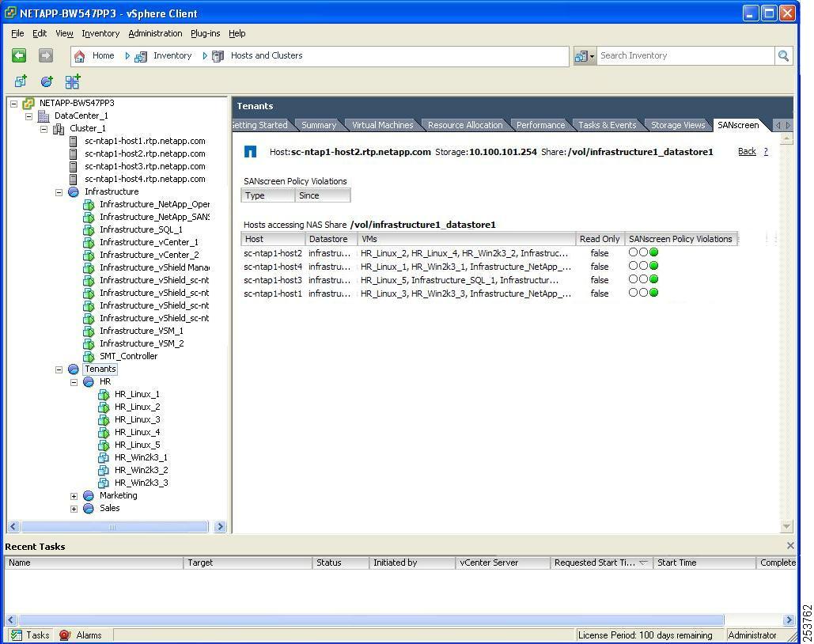
Task: Click the globe toolbar icon with plus
Action: [x=47, y=81]
